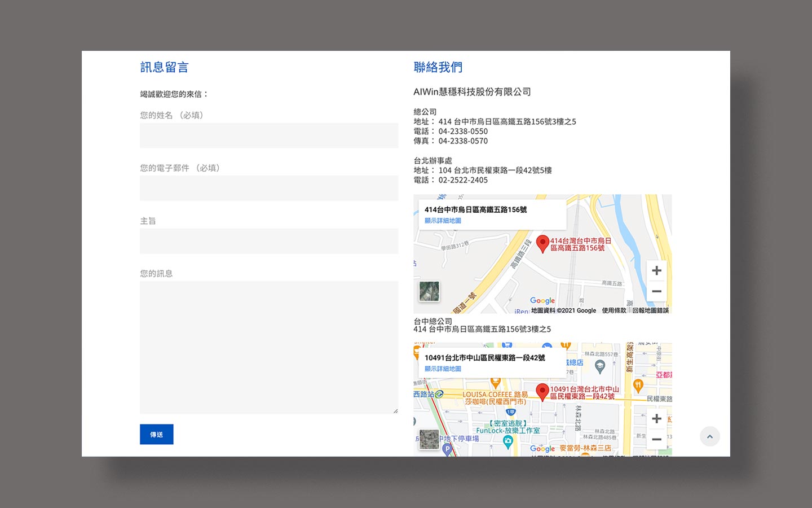Screen dimensions: 812x508
Task: Click the red pin on Taipei map
Action: coord(542,391)
